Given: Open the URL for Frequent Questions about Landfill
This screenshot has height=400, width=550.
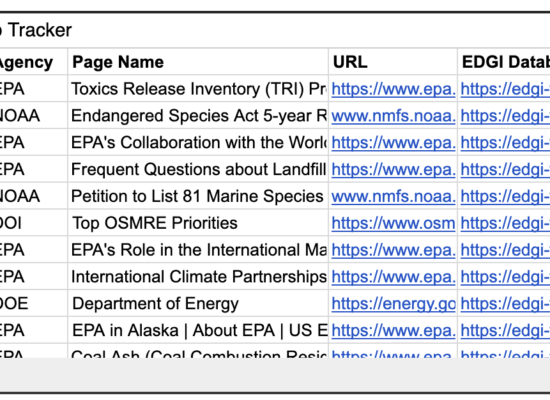Looking at the screenshot, I should click(x=393, y=169).
